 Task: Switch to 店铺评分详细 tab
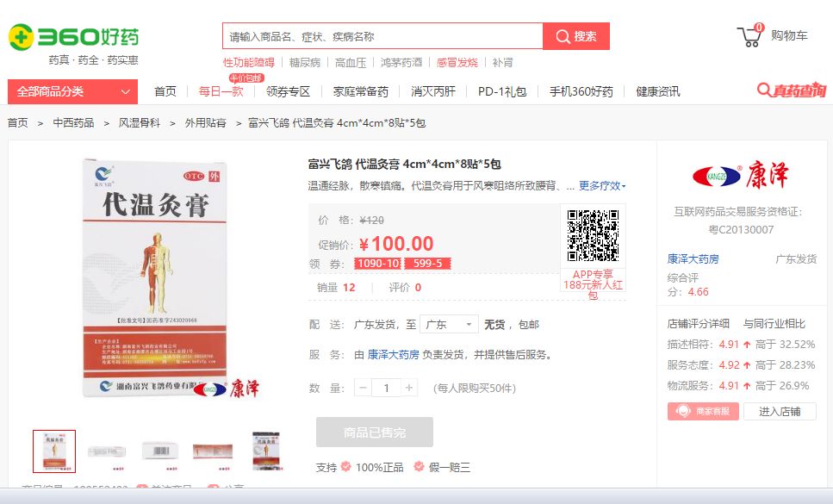(698, 323)
